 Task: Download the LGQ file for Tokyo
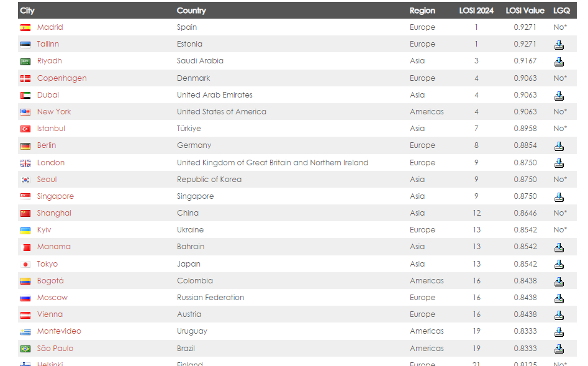click(559, 264)
